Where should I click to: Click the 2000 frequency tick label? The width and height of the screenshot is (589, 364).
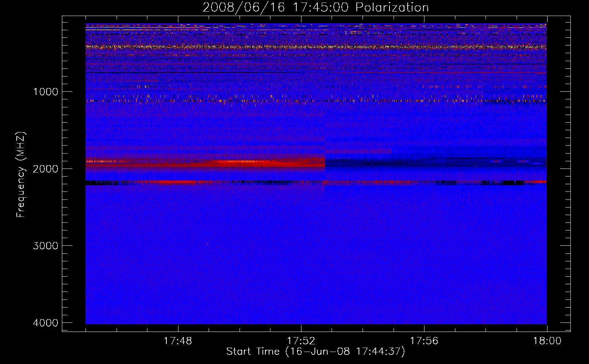pyautogui.click(x=46, y=169)
